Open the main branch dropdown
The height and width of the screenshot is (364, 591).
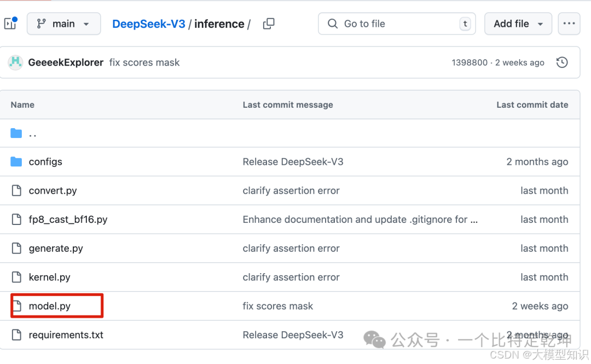[63, 24]
